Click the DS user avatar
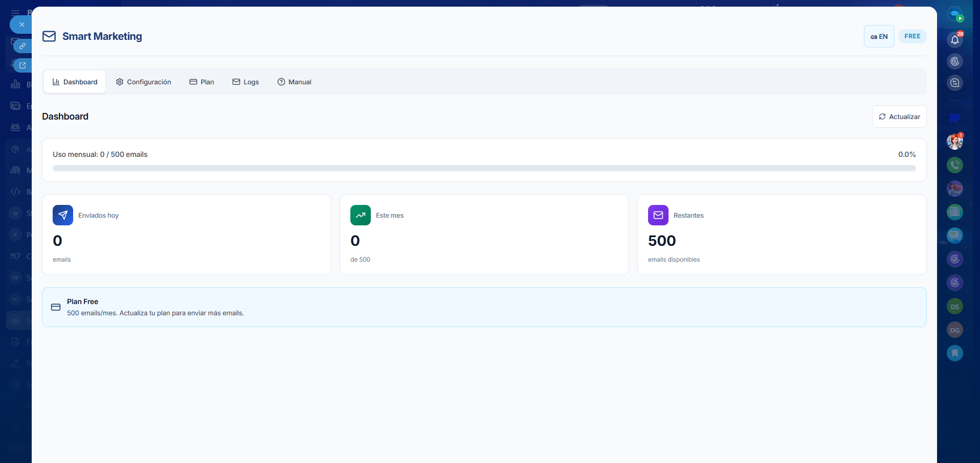This screenshot has height=463, width=980. tap(954, 307)
